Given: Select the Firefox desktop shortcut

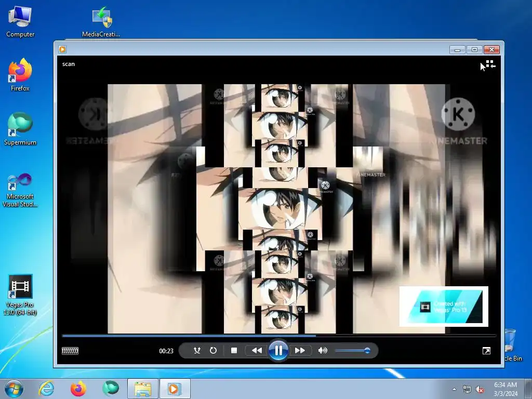Looking at the screenshot, I should coord(20,75).
